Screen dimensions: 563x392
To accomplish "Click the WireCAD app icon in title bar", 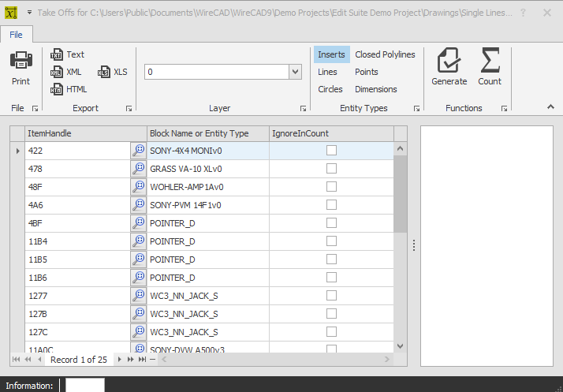I will [x=11, y=13].
